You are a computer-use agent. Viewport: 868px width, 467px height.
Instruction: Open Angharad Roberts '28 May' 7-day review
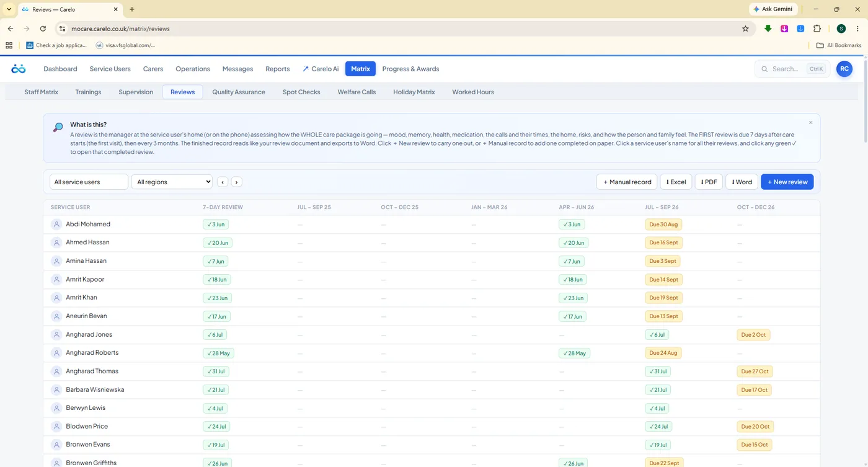tap(218, 354)
